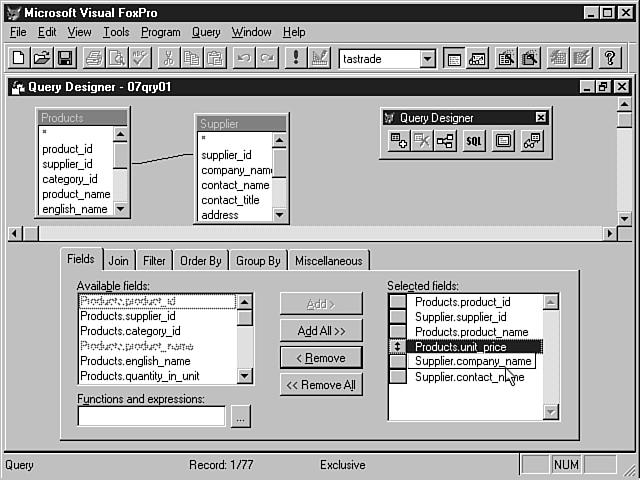This screenshot has height=480, width=640.
Task: Open the Order By tab
Action: point(200,261)
